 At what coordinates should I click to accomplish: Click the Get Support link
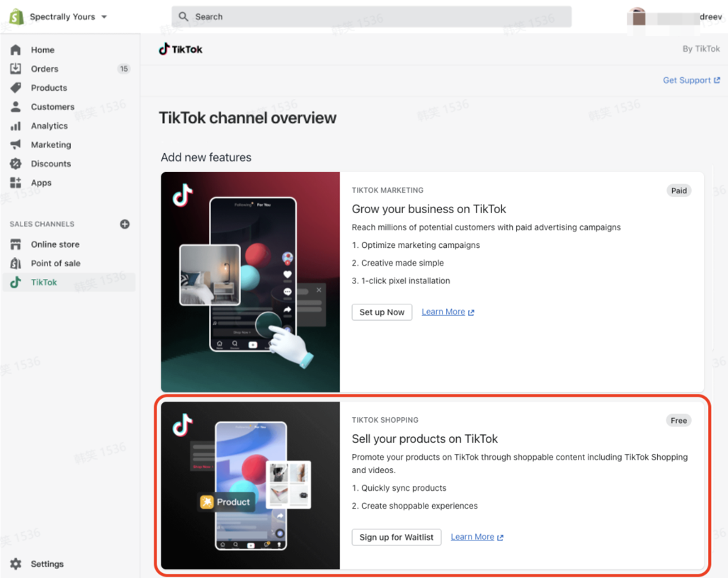(x=691, y=80)
